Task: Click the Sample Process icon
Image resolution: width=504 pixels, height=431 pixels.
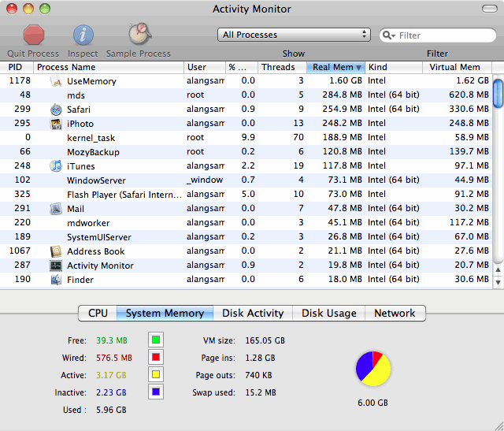Action: 139,34
